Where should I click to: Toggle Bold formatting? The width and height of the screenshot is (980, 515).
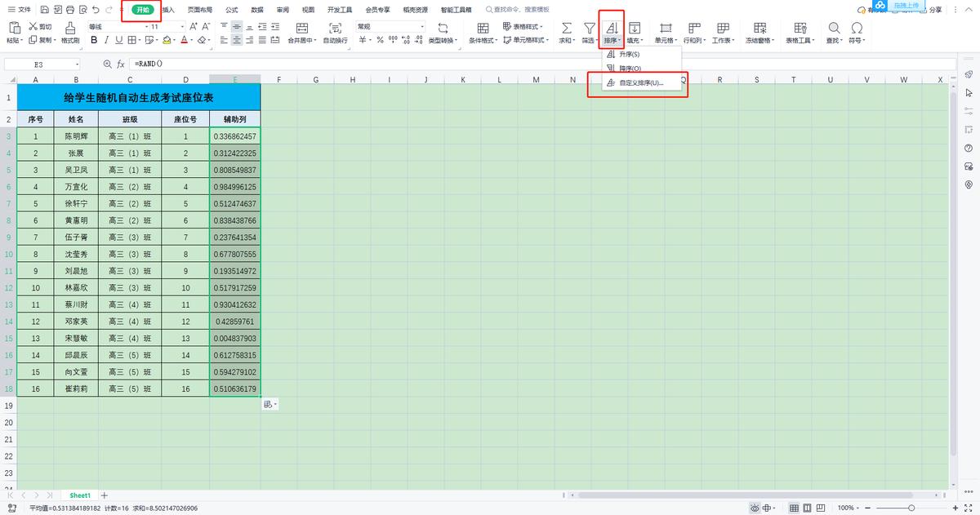[94, 40]
